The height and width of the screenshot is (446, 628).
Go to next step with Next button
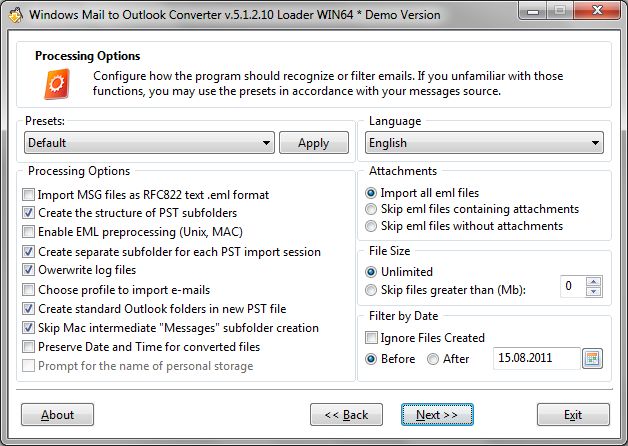[x=437, y=415]
